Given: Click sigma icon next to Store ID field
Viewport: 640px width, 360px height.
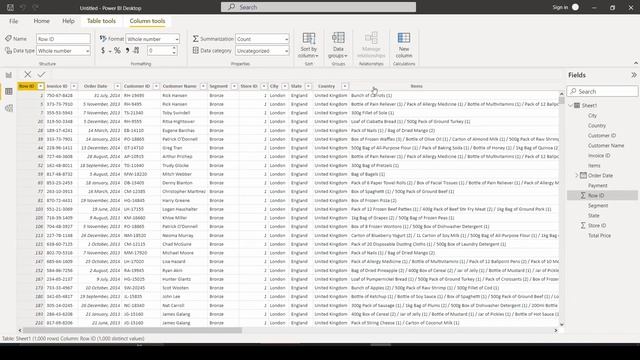Looking at the screenshot, I should [x=583, y=225].
